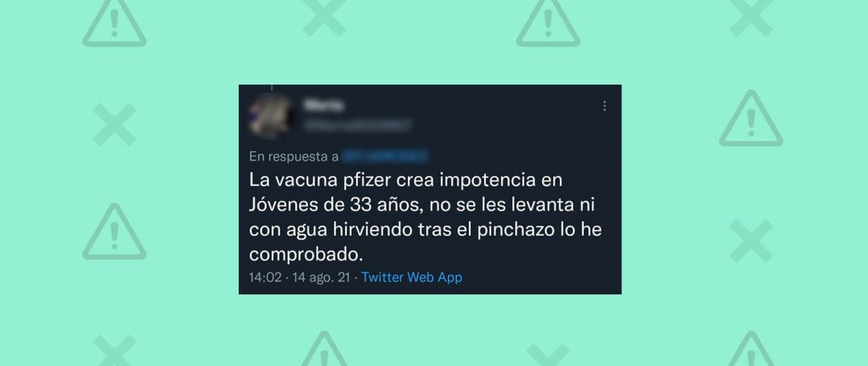868x366 pixels.
Task: Click the warning triangle below the tweet's left portion
Action: 324,350
